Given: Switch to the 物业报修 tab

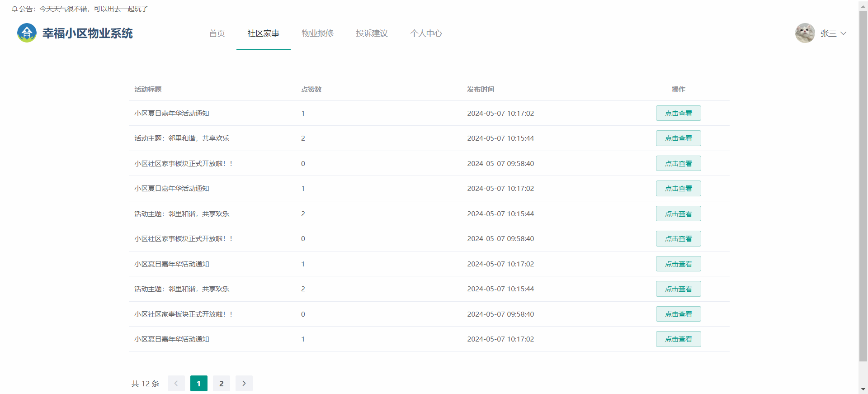Looking at the screenshot, I should point(317,33).
